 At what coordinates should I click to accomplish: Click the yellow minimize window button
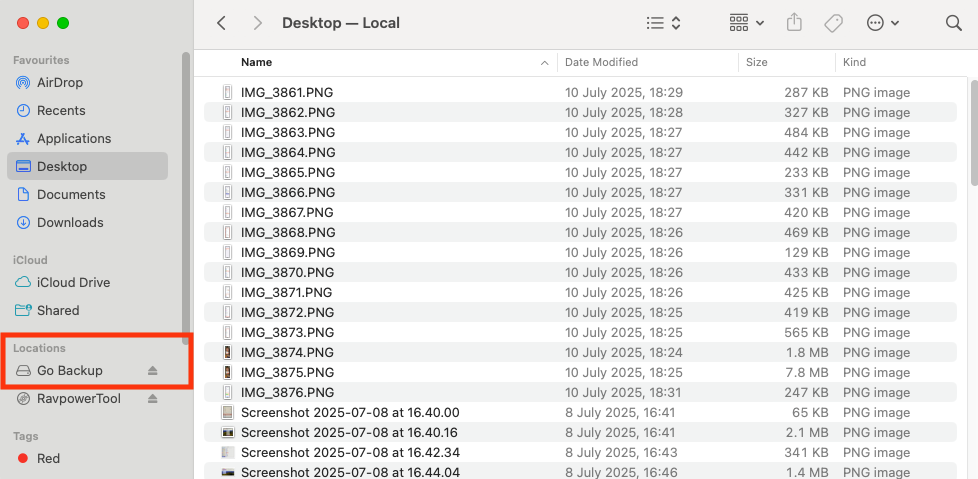coord(43,23)
